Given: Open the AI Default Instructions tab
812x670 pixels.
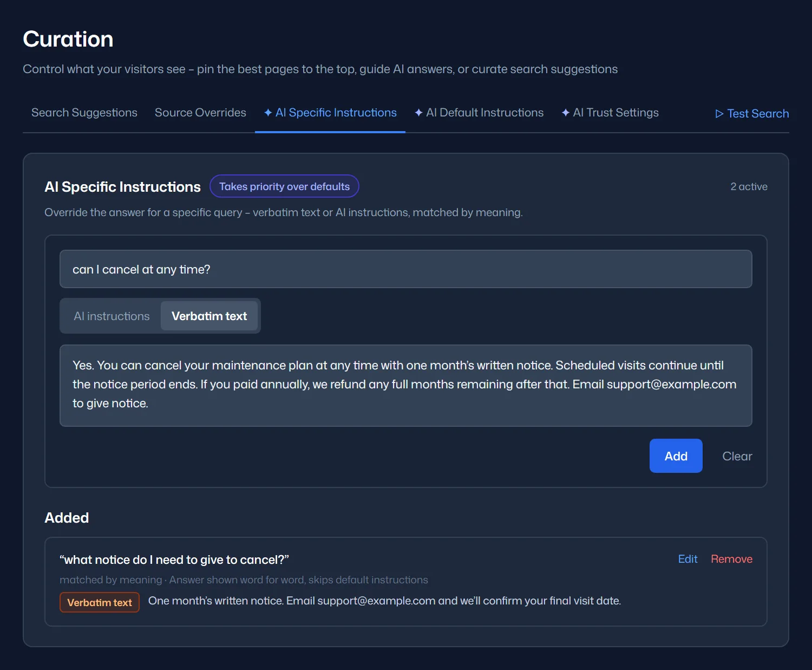Looking at the screenshot, I should pos(479,113).
